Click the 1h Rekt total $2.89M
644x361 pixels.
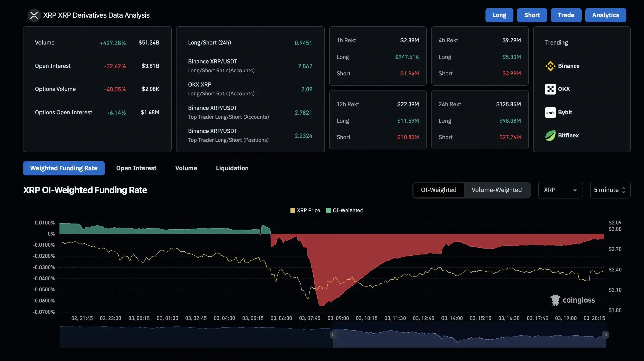410,40
